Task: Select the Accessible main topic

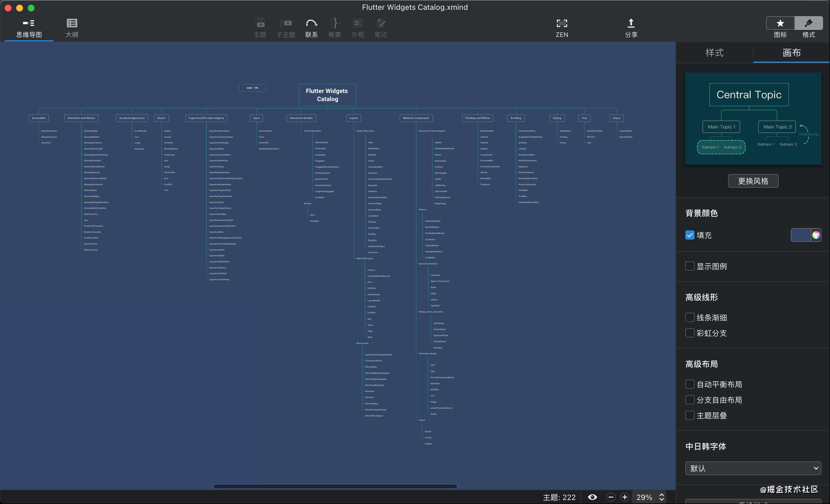Action: (38, 118)
